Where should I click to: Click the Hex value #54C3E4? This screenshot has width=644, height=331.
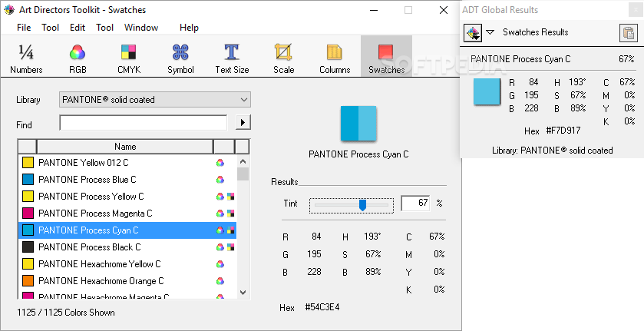click(322, 307)
